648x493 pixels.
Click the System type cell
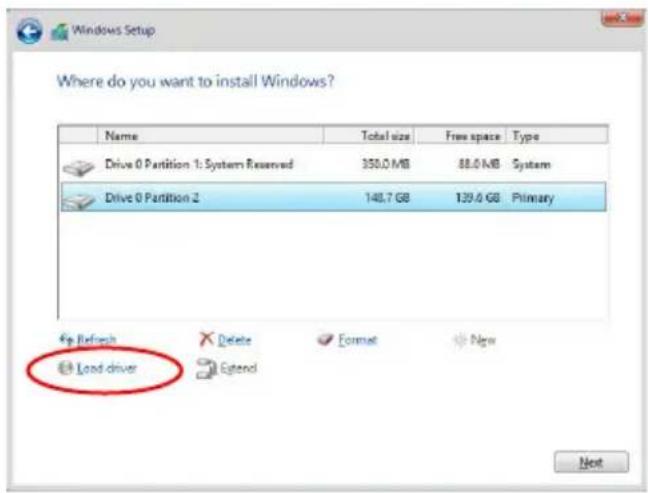pyautogui.click(x=531, y=164)
